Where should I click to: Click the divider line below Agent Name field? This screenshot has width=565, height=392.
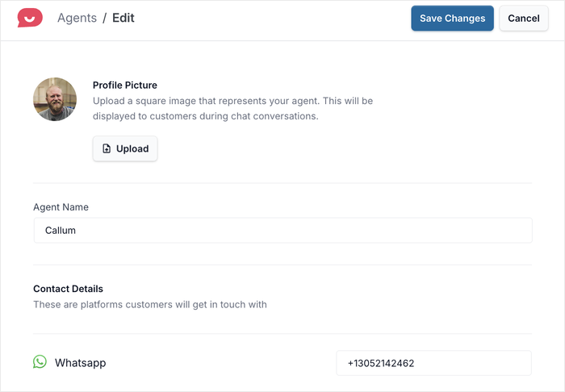[x=282, y=265]
